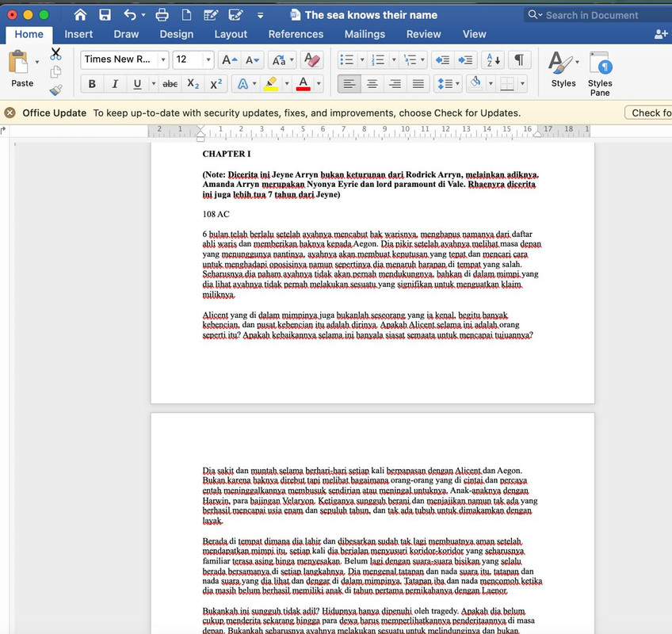Open the Design tab
Screen dimensions: 672x634
(x=177, y=34)
